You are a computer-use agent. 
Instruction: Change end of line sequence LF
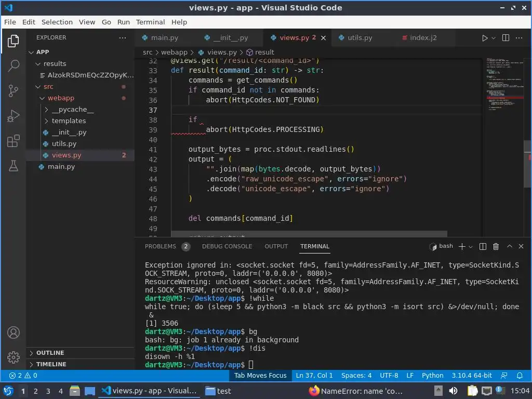(410, 376)
